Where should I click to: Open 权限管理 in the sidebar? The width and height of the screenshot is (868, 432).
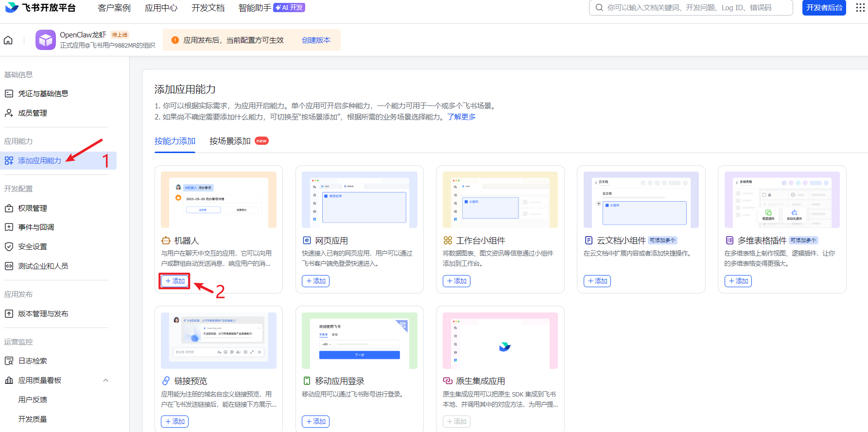33,208
